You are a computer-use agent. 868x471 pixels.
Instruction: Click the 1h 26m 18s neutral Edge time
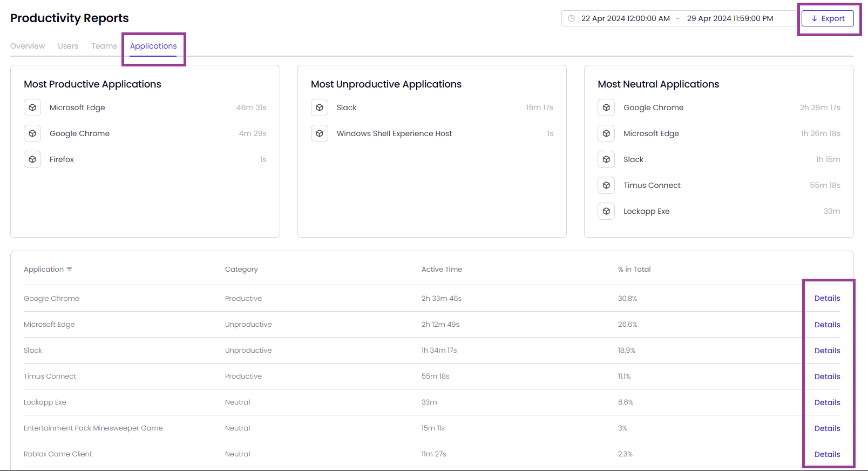pyautogui.click(x=820, y=133)
